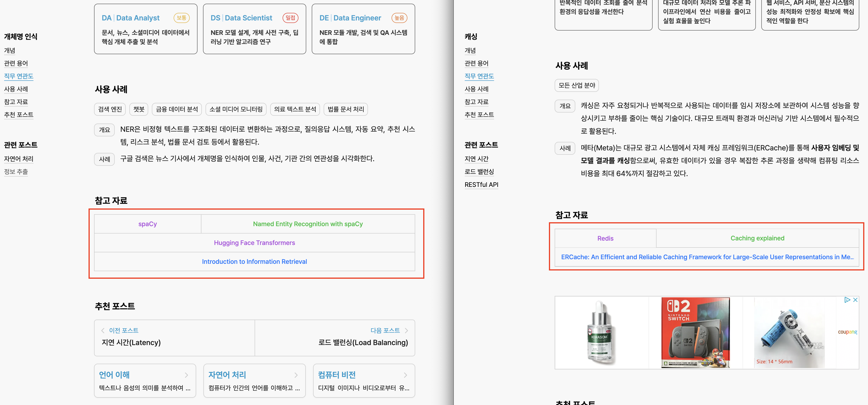Select the Nintendo Switch product thumbnail in the ad
868x405 pixels.
tap(696, 333)
